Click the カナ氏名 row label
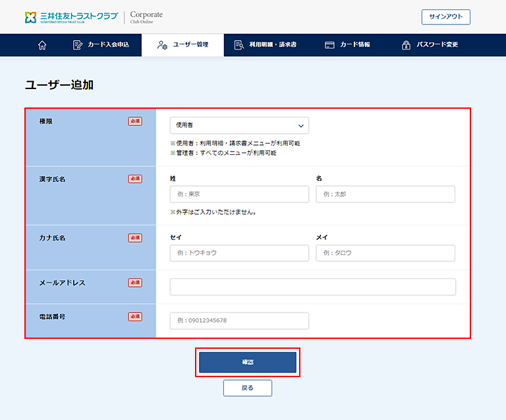Image resolution: width=506 pixels, height=420 pixels. click(52, 238)
